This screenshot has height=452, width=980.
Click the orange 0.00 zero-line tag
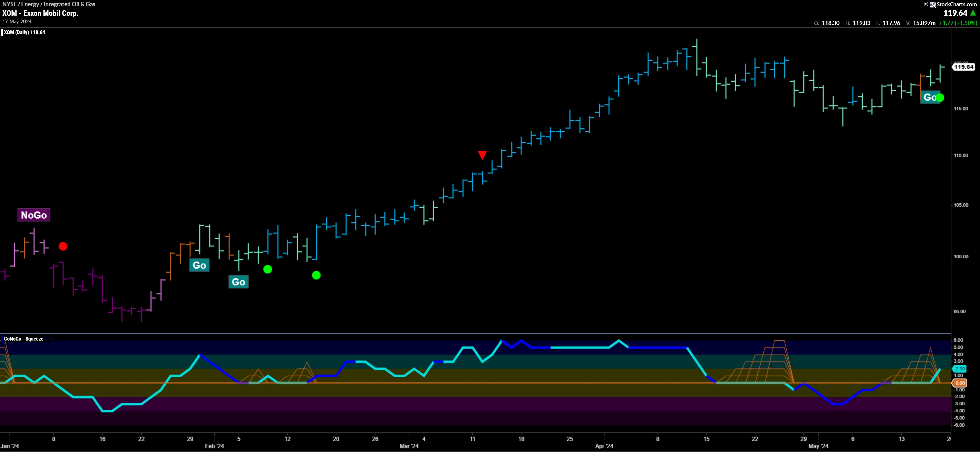959,383
